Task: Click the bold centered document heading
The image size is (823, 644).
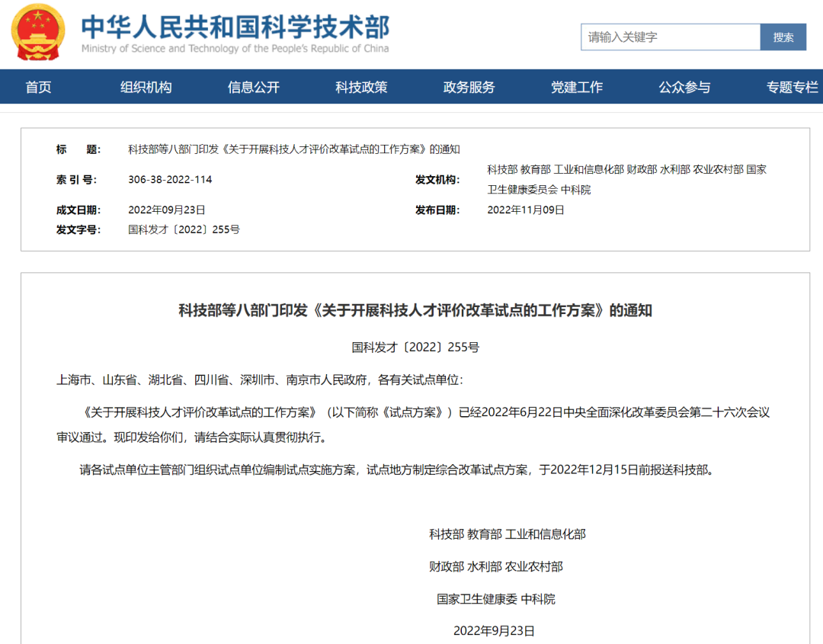Action: pos(415,311)
